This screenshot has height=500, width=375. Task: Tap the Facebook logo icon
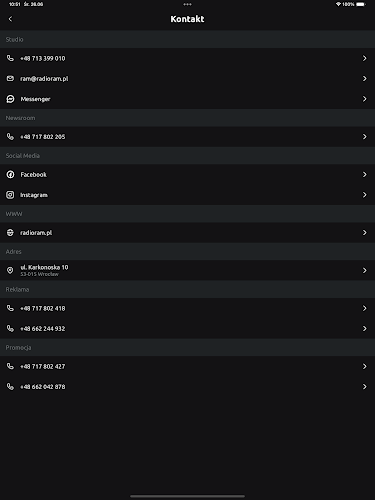coord(10,174)
